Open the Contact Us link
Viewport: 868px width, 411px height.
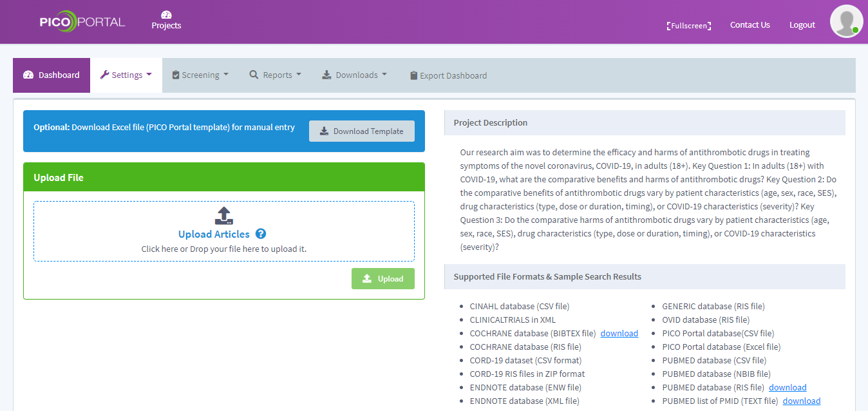750,25
